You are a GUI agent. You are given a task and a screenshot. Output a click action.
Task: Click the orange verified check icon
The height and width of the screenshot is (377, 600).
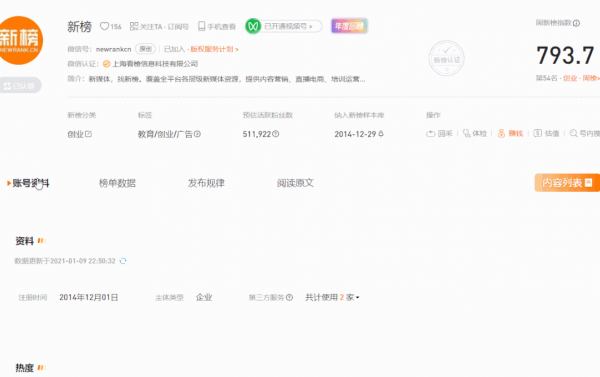coord(106,64)
